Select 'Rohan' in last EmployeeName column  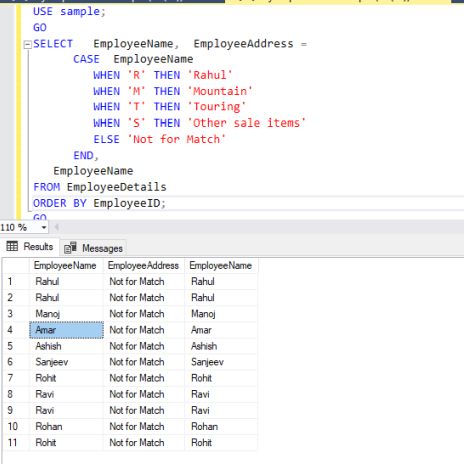(x=221, y=427)
